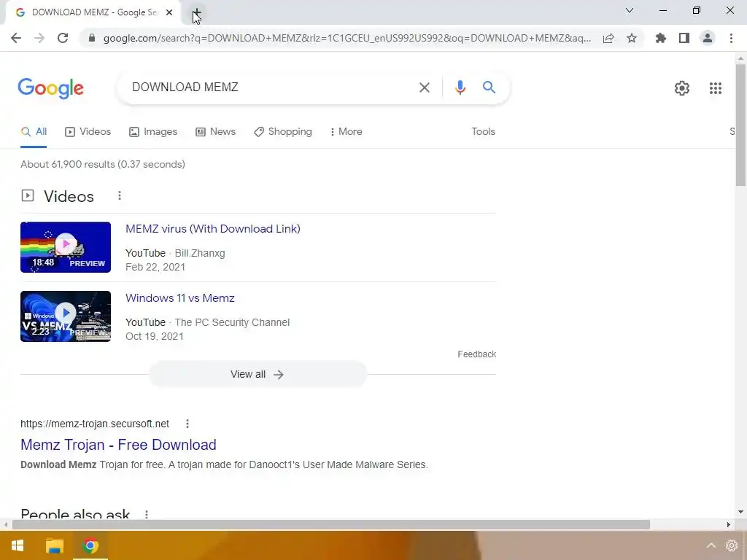Toggle the browser side panel

(684, 38)
